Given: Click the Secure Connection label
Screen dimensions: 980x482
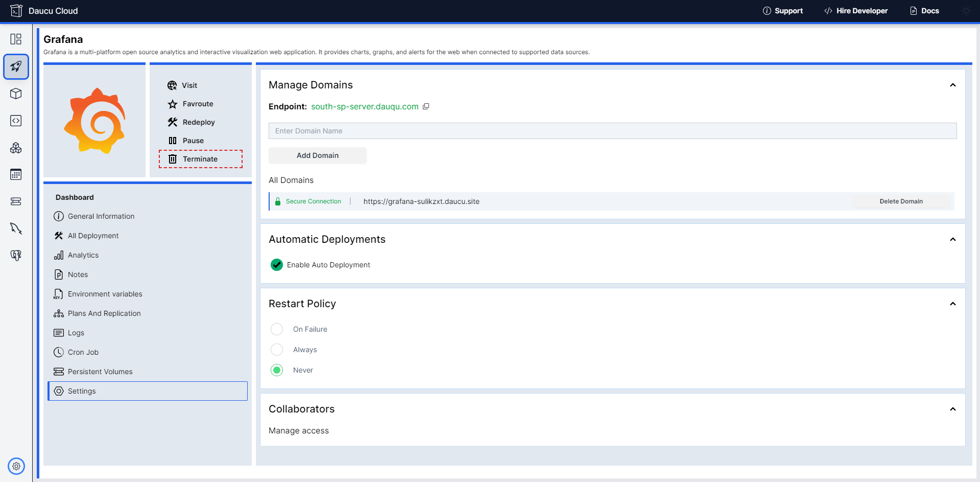Looking at the screenshot, I should point(313,201).
